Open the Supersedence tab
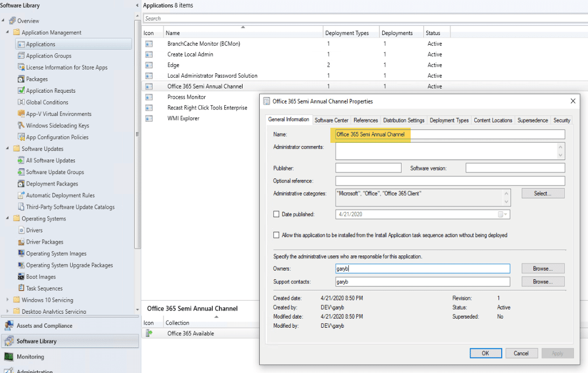 (x=532, y=120)
